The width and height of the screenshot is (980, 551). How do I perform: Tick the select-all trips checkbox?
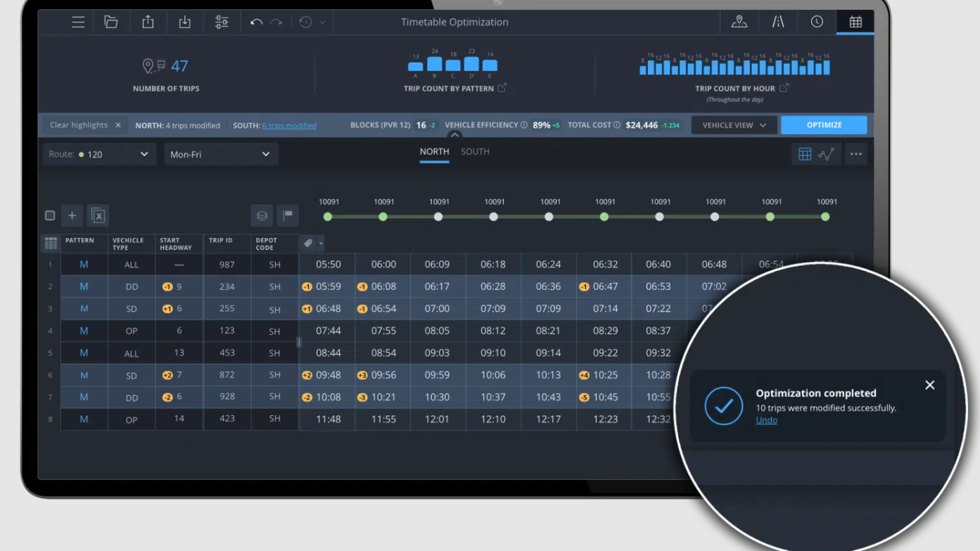(x=50, y=216)
